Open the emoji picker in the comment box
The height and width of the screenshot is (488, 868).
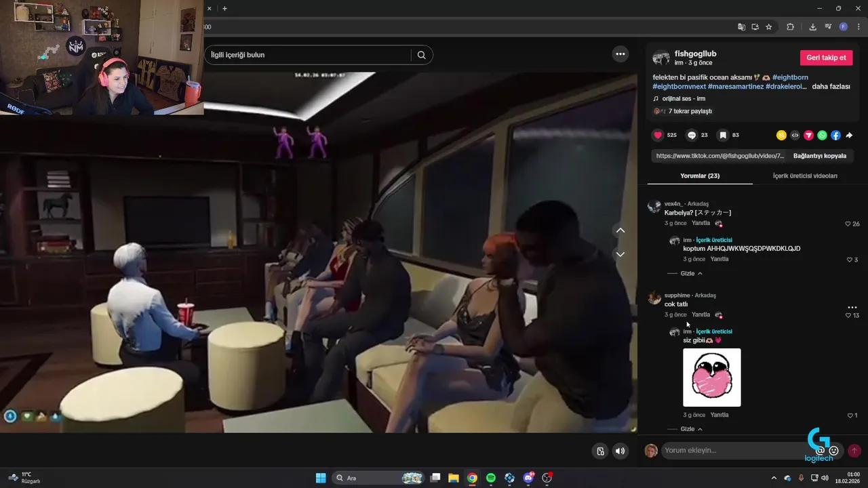pyautogui.click(x=834, y=451)
